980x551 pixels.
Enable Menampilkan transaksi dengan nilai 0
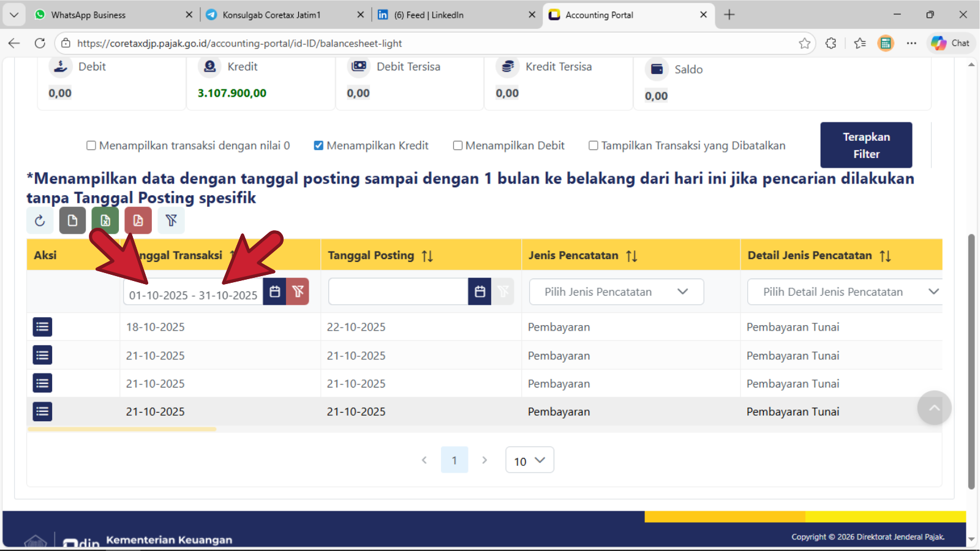tap(91, 146)
